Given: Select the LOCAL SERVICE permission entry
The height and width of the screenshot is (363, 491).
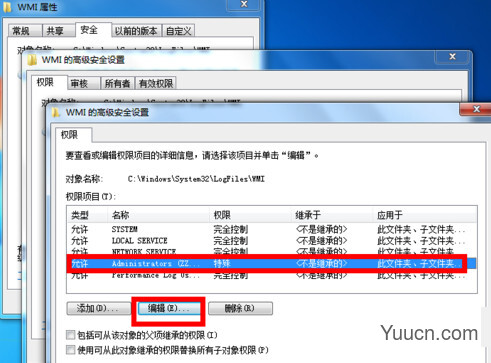Looking at the screenshot, I should (x=271, y=241).
